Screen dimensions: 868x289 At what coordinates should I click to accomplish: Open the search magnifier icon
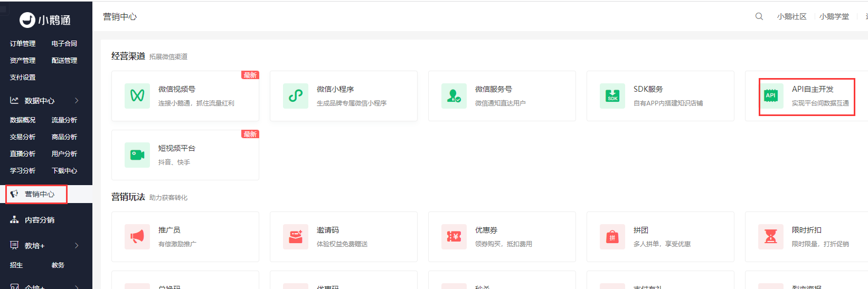[x=759, y=16]
